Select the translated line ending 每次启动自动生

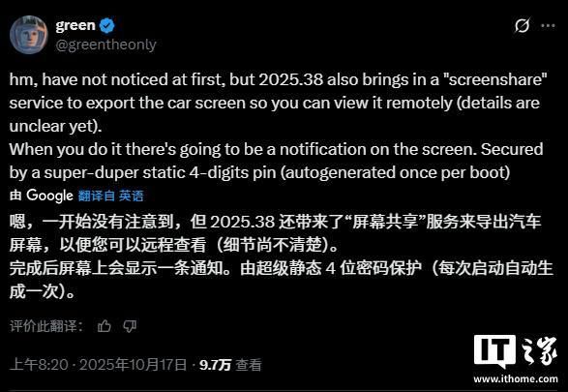pos(282,268)
